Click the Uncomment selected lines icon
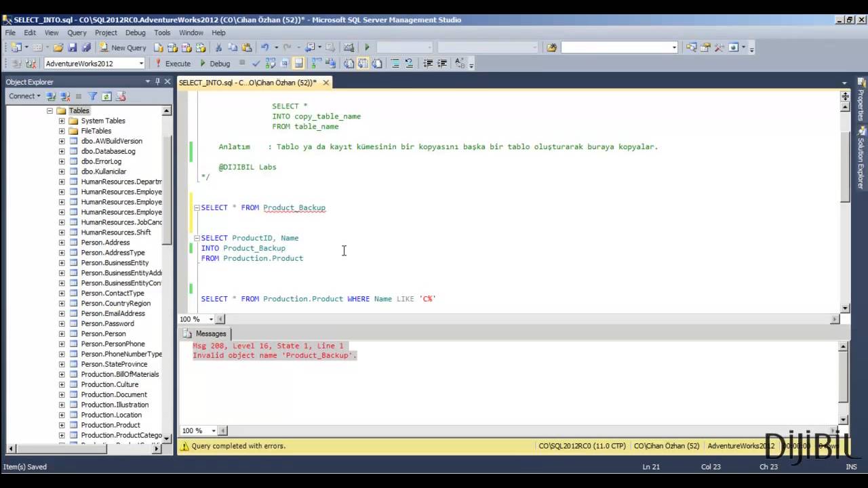Screen dimensions: 868x488 [409, 63]
